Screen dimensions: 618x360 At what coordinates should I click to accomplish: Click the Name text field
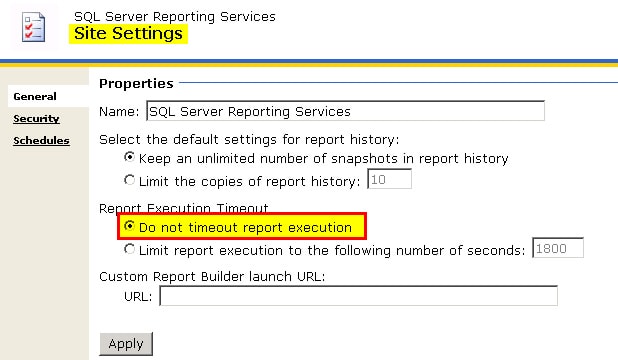pos(345,111)
